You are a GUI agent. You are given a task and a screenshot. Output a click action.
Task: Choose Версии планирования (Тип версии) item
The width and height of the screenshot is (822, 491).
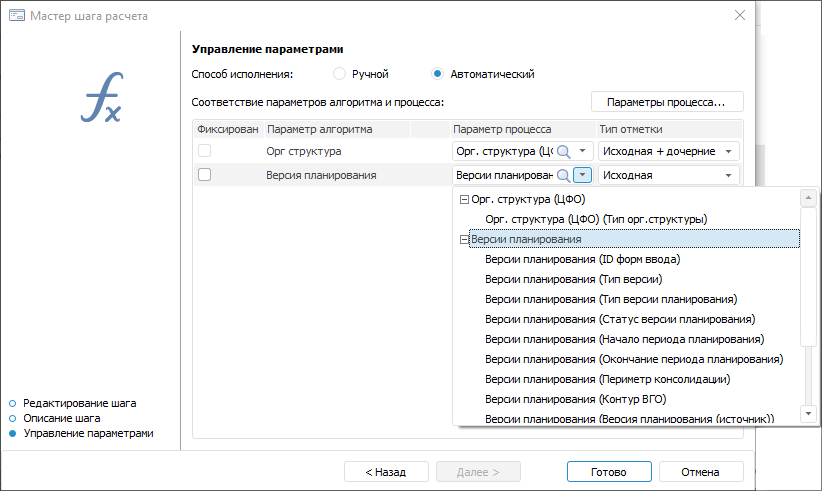(573, 279)
